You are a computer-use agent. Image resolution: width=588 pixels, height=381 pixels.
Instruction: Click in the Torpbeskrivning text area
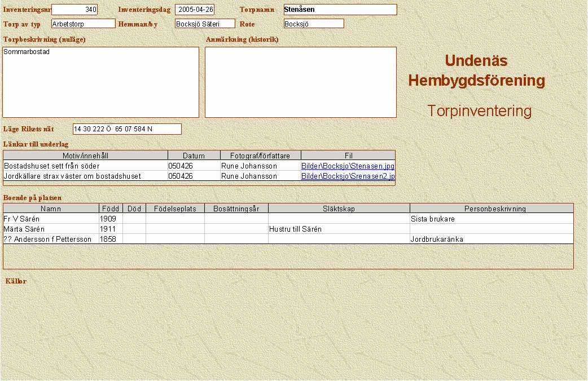tap(101, 82)
